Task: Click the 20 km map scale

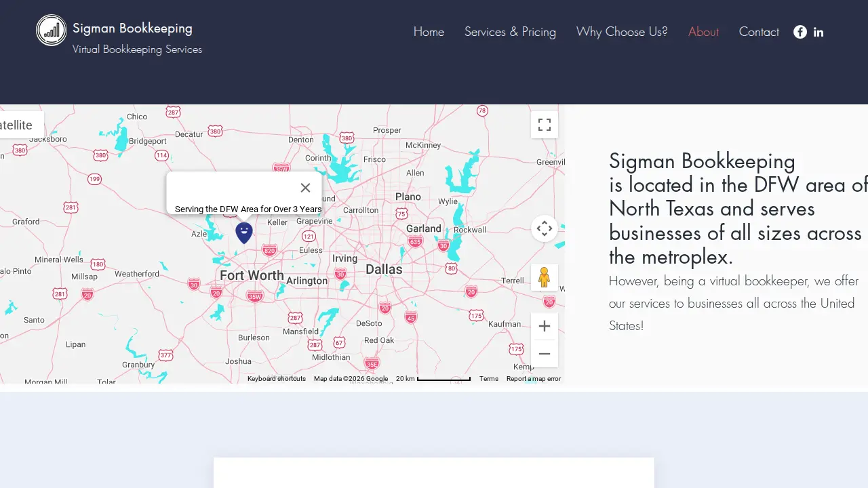Action: pos(433,379)
